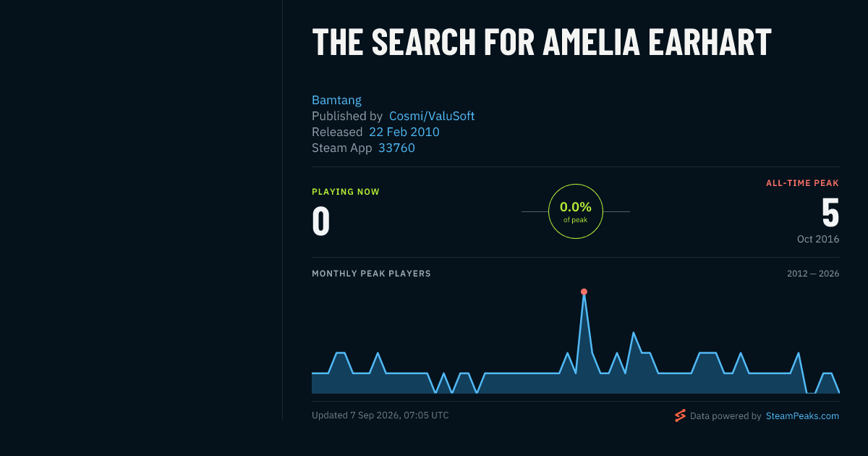Click the Monthly Peak Players heading

point(371,274)
